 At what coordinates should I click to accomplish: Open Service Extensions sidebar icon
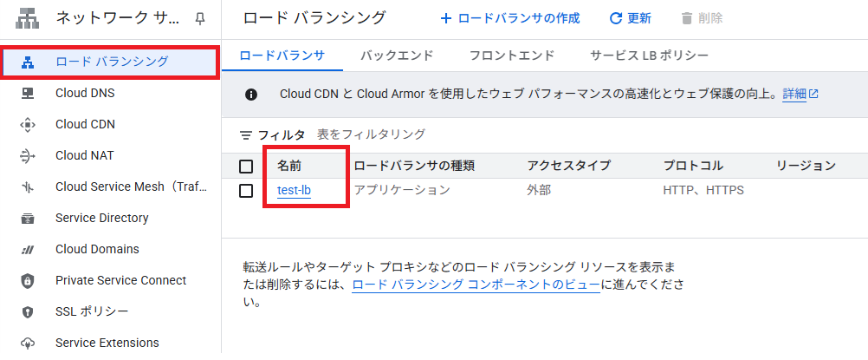point(27,344)
